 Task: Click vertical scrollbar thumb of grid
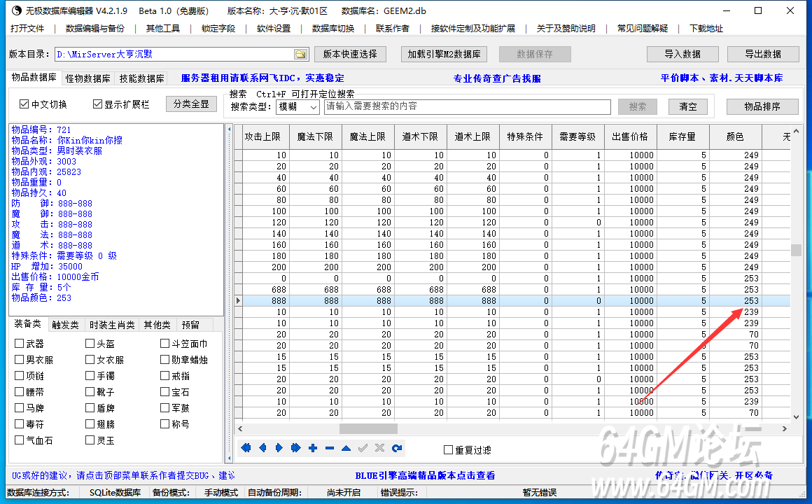coord(796,250)
